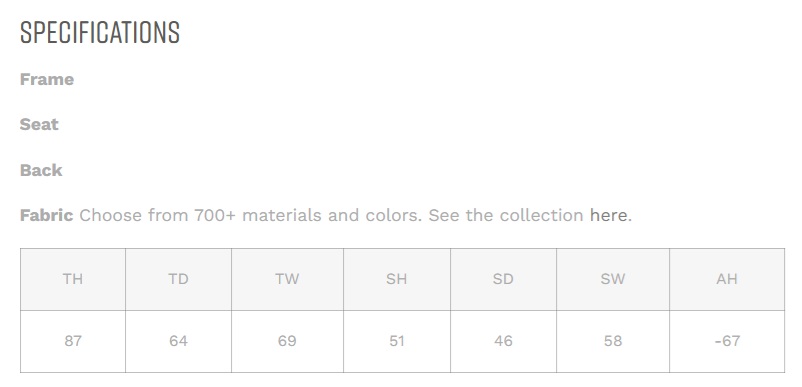Select the SH column header
802x387 pixels.
tap(397, 279)
